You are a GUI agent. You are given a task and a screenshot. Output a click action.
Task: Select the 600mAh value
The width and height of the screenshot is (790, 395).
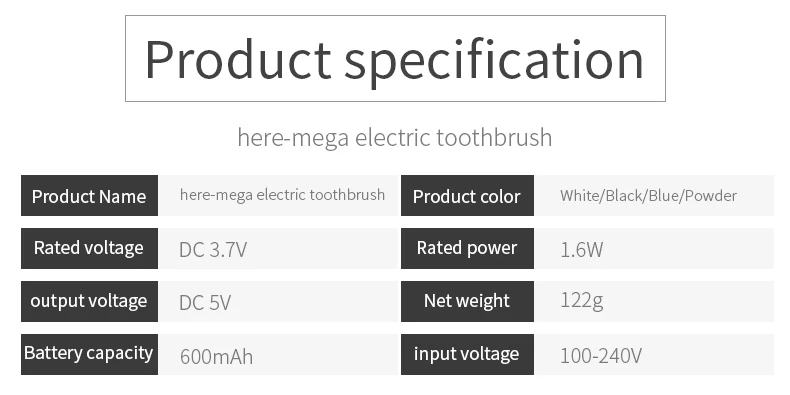pyautogui.click(x=217, y=357)
